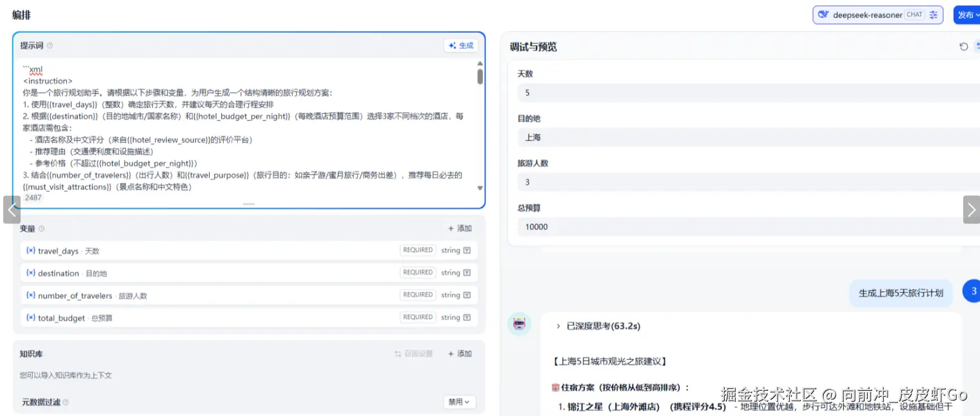The image size is (980, 416).
Task: Click the blue user avatar beside the message
Action: [x=972, y=291]
